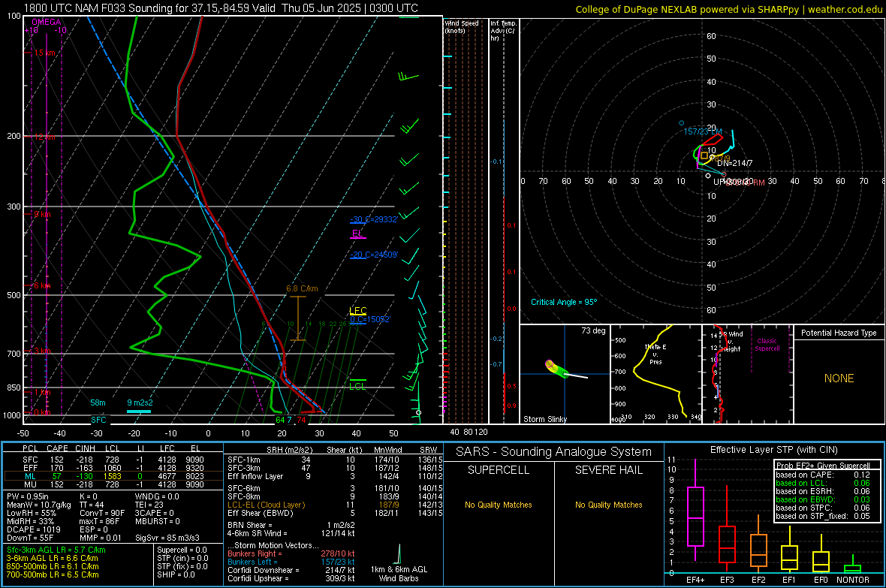Select the SFC parcel row
Screen dimensions: 886x588
(x=113, y=460)
